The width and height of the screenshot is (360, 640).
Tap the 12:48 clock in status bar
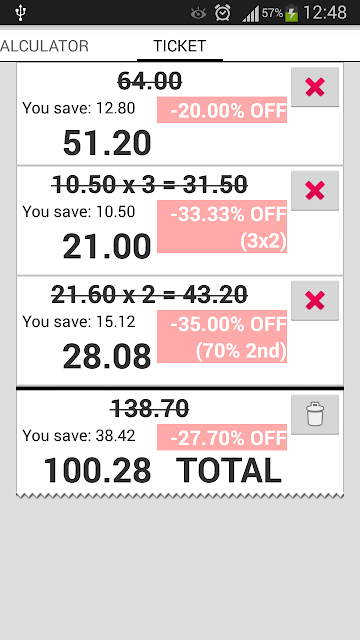coord(325,13)
